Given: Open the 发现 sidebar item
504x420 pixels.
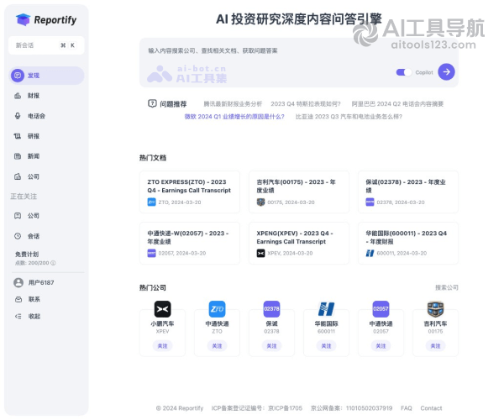Looking at the screenshot, I should tap(46, 76).
